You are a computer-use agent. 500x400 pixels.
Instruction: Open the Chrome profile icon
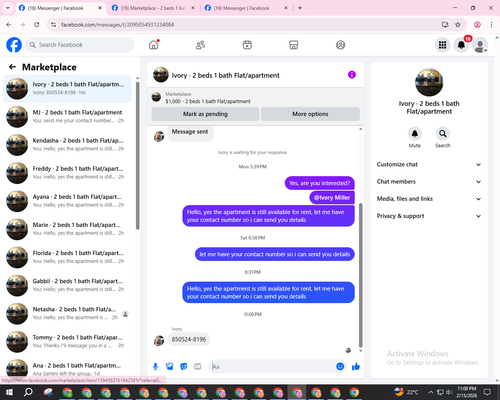477,25
